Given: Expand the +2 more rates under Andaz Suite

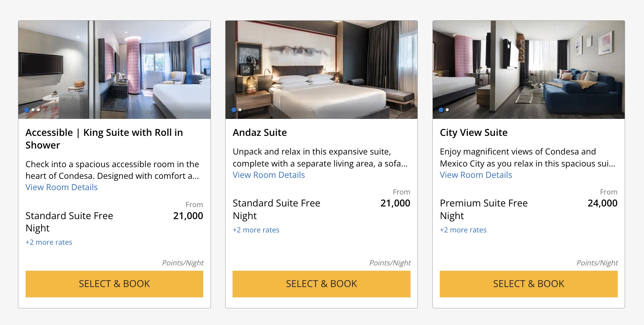Looking at the screenshot, I should 256,230.
